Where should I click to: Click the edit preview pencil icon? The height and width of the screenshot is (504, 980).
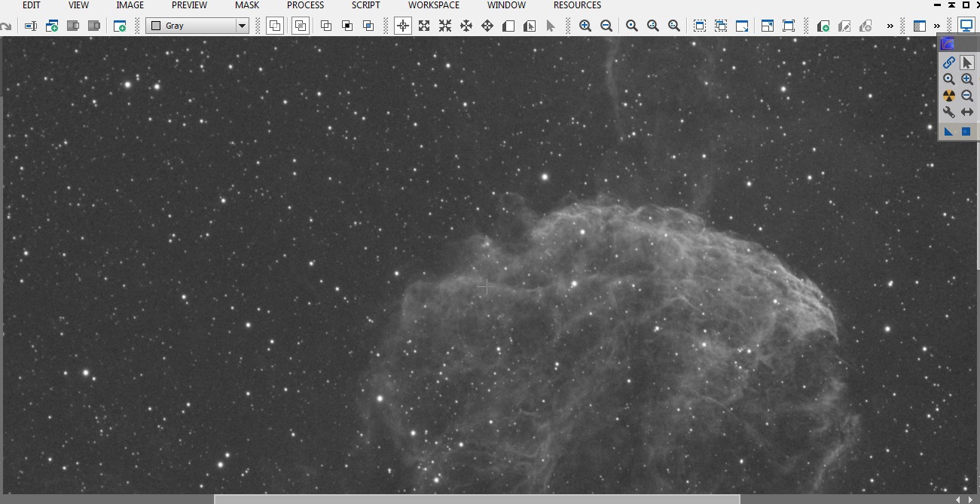point(844,26)
